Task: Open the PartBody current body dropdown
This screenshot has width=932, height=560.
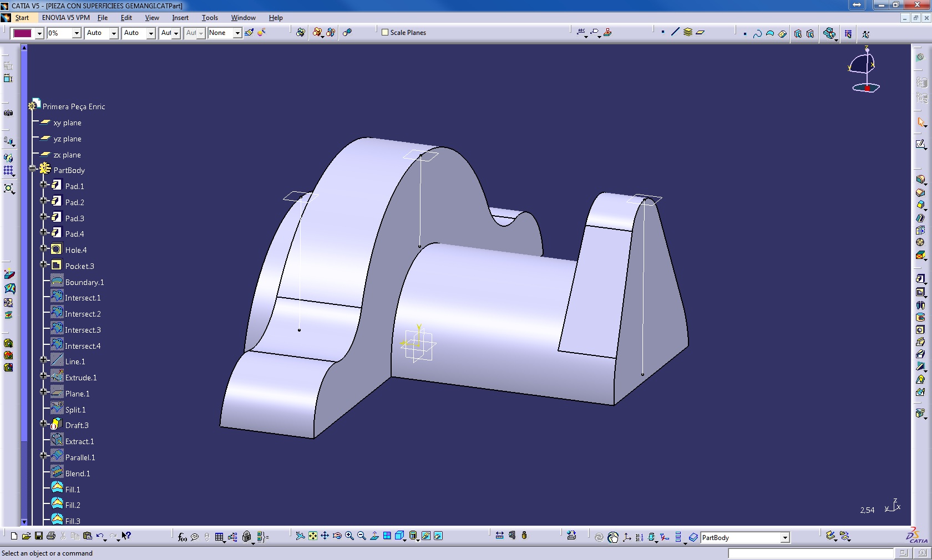Action: point(785,538)
